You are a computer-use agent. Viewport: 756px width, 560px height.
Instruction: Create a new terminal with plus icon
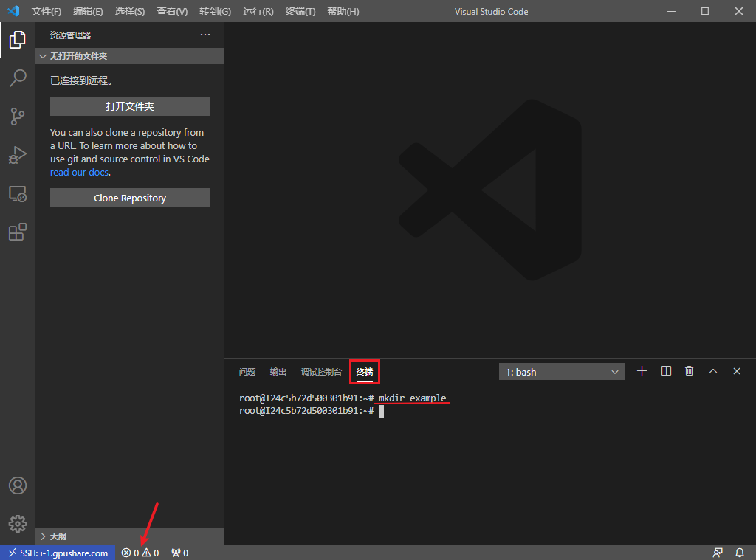click(x=642, y=371)
